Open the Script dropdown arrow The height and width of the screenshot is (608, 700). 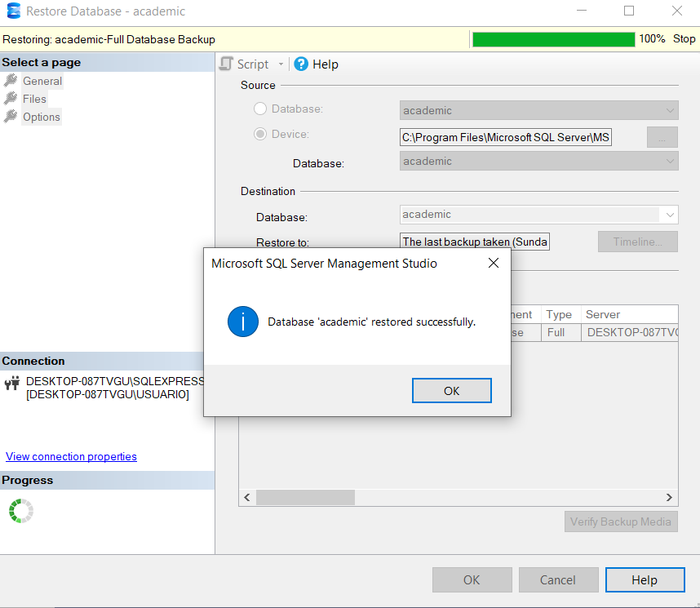click(281, 64)
